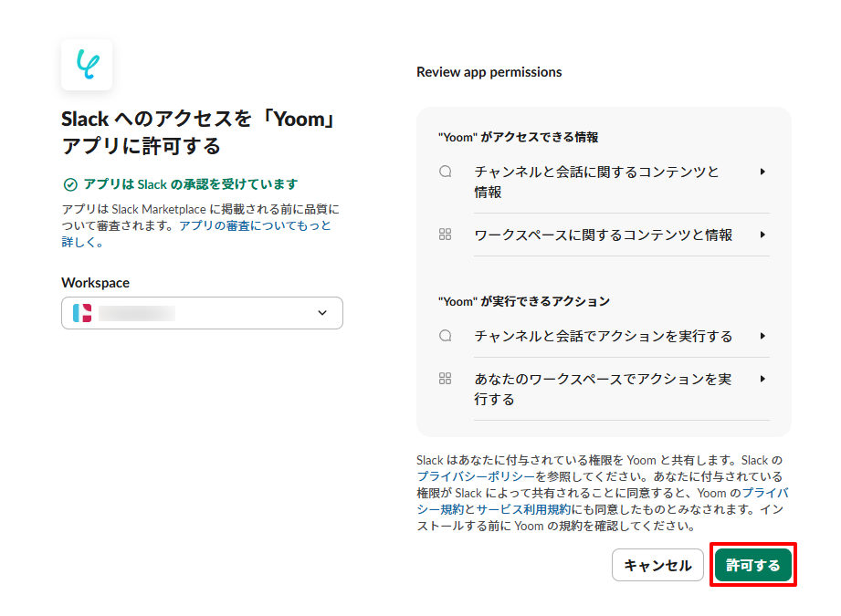Viewport: 841px width, 616px height.
Task: Open the アプリの審査についてもっと詳しく link
Action: [x=195, y=234]
